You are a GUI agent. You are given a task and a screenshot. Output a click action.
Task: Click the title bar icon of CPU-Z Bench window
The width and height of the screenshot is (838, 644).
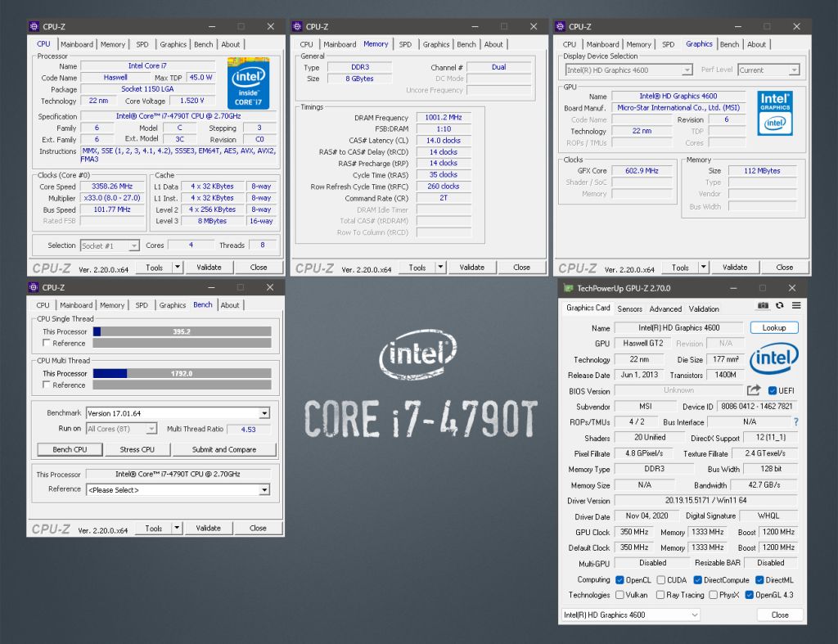pos(34,287)
